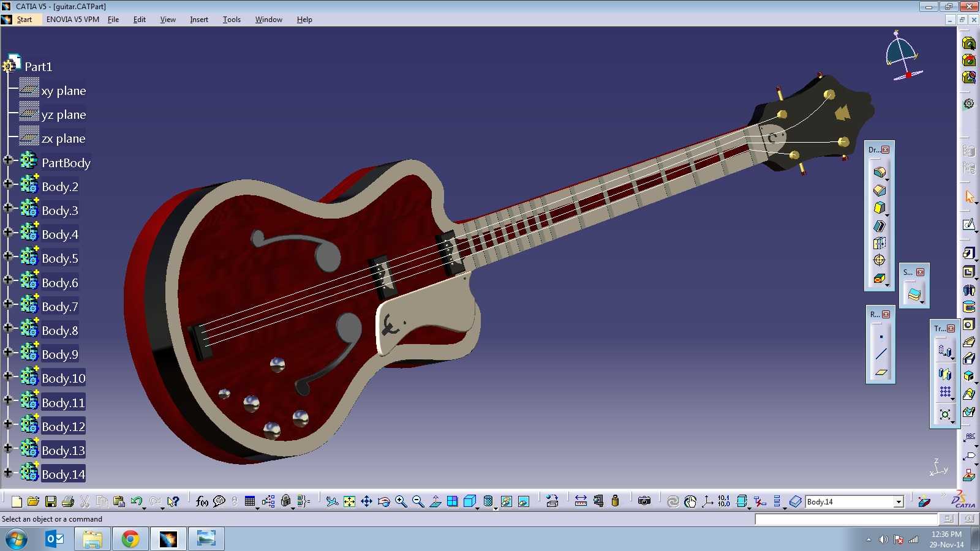
Task: Close the R... floating toolbar
Action: pos(886,314)
